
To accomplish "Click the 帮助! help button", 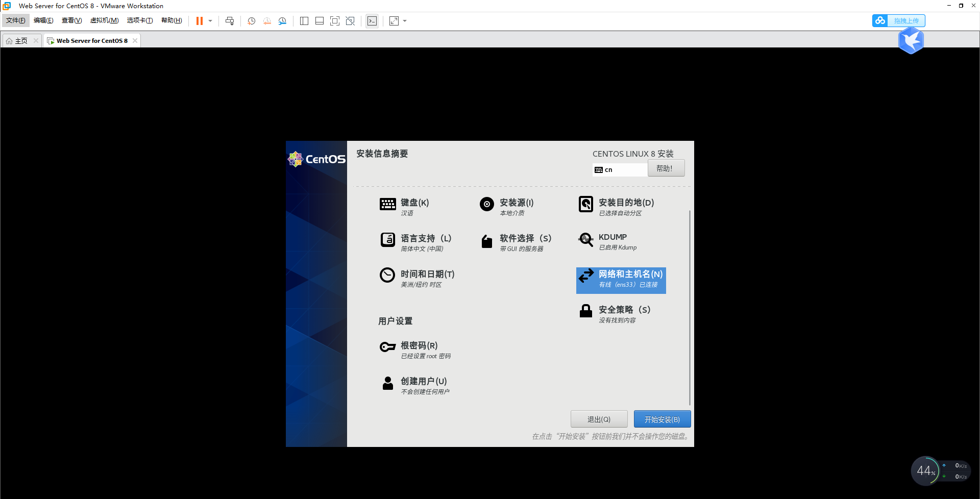I will point(666,168).
